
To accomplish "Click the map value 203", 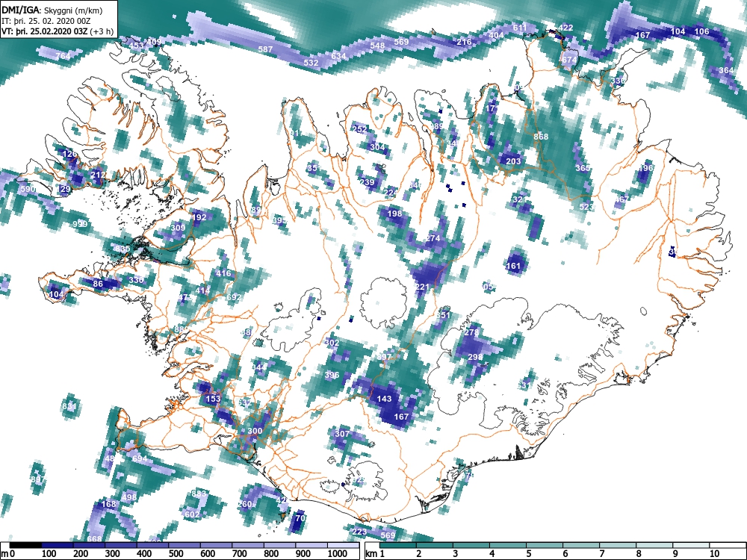I will click(513, 161).
